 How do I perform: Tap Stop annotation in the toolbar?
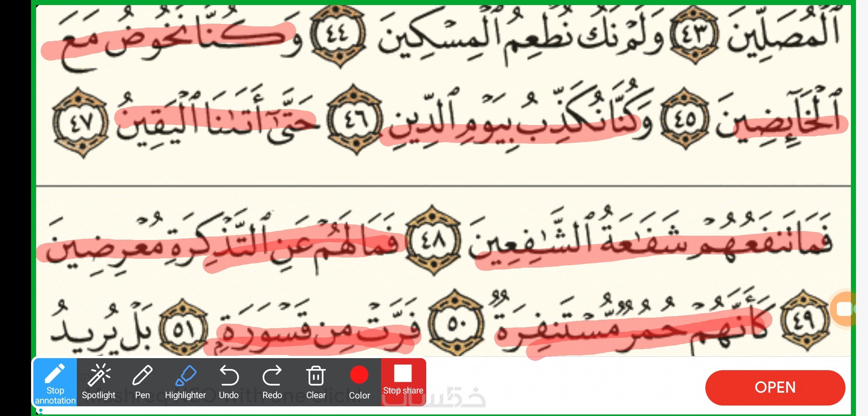[55, 383]
